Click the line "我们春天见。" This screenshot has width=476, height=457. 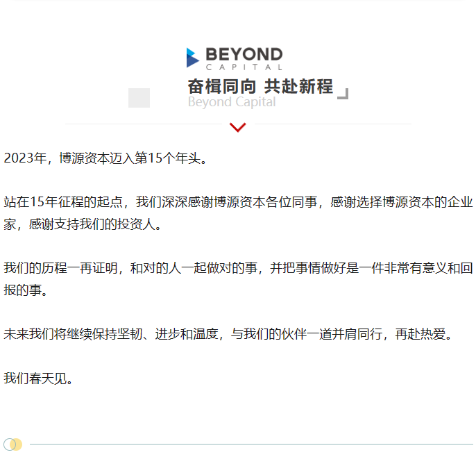tap(38, 379)
